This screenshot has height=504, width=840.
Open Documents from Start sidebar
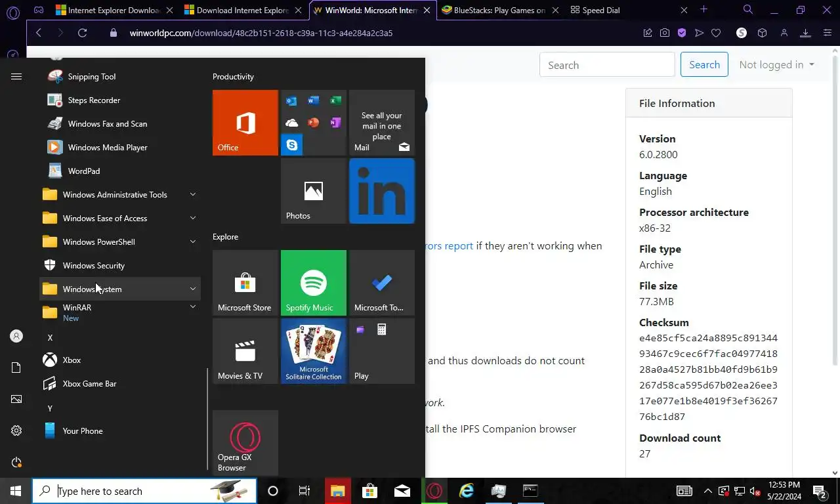tap(16, 367)
